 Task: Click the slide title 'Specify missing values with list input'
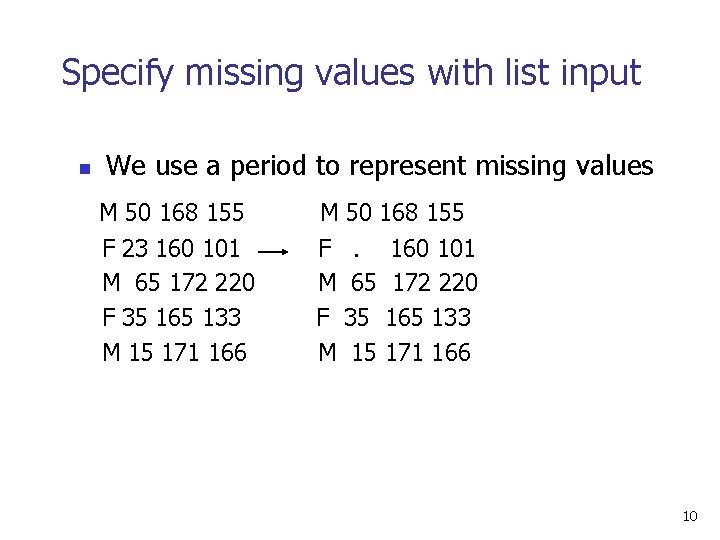tap(351, 73)
